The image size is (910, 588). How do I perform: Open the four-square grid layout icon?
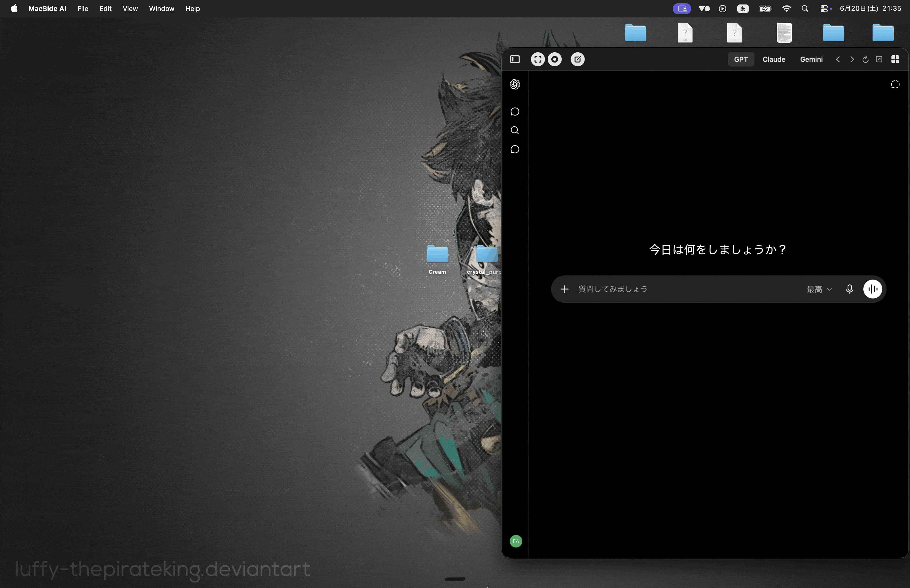point(895,59)
